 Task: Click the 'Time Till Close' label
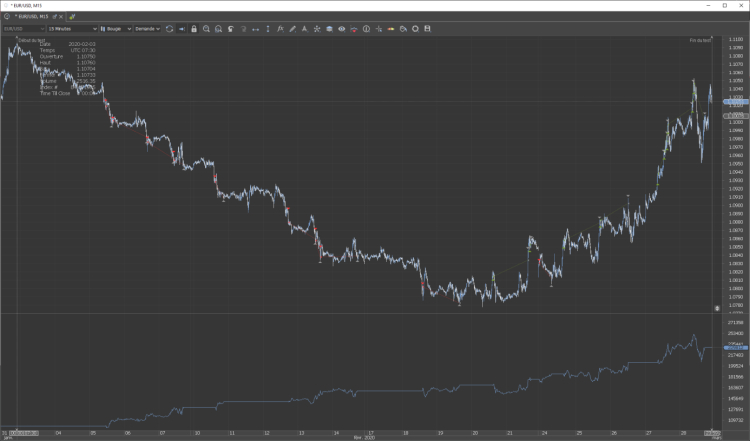tap(55, 93)
